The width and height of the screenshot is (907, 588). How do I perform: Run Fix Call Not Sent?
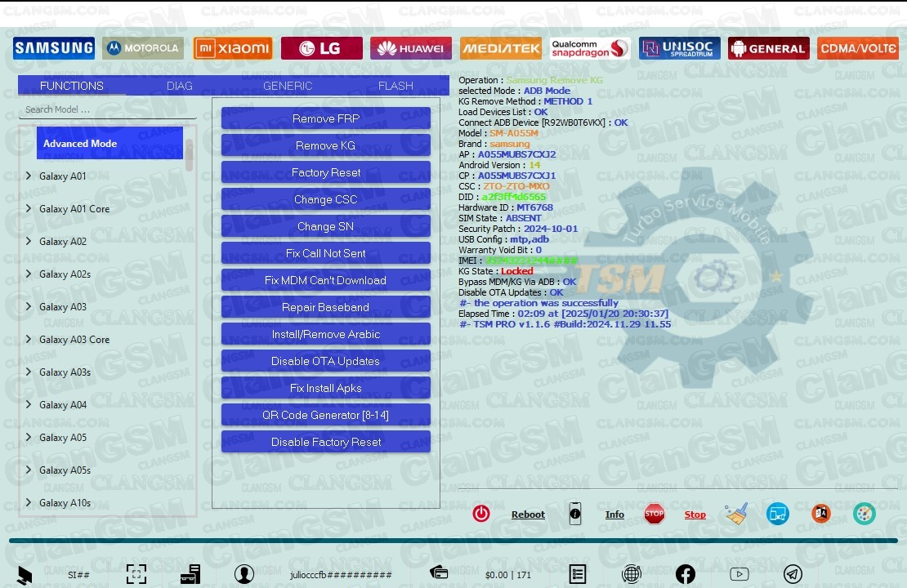(x=326, y=253)
